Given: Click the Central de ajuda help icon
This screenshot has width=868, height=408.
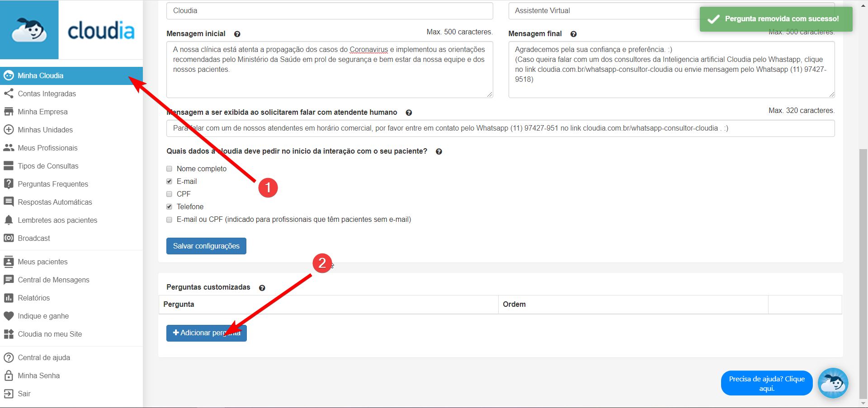Looking at the screenshot, I should [9, 357].
